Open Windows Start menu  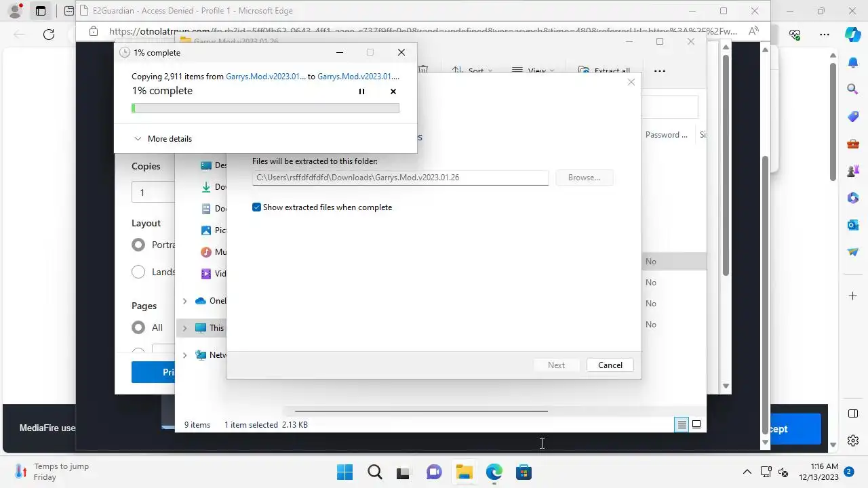pos(344,472)
